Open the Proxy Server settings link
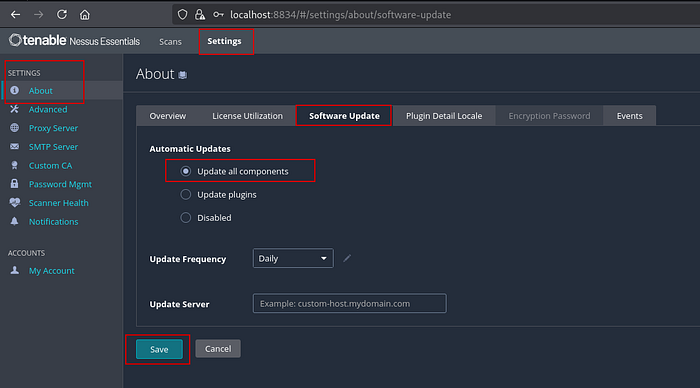Viewport: 700px width, 388px height. point(53,128)
